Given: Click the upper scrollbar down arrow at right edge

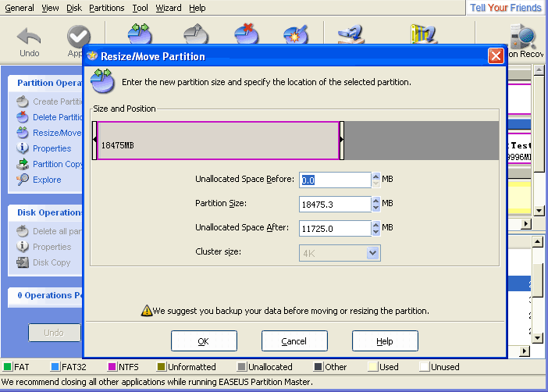Looking at the screenshot, I should tap(539, 211).
